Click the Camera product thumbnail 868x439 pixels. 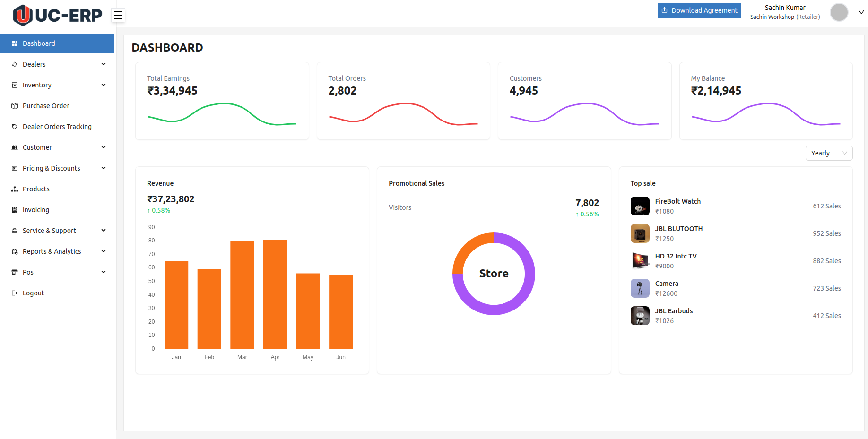[640, 288]
